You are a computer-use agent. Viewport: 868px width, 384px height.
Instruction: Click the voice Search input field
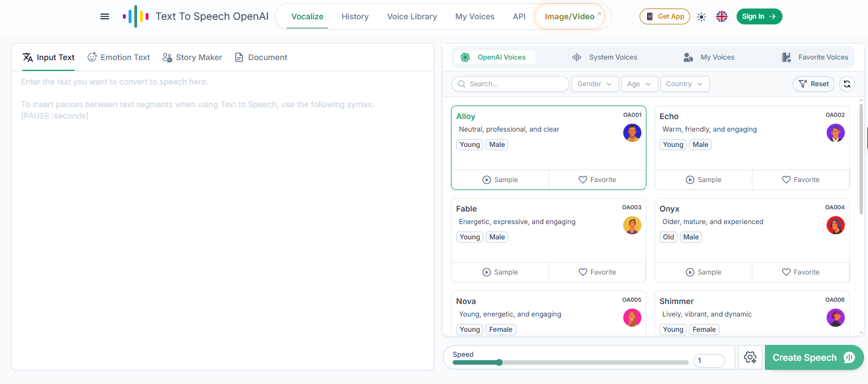tap(510, 84)
